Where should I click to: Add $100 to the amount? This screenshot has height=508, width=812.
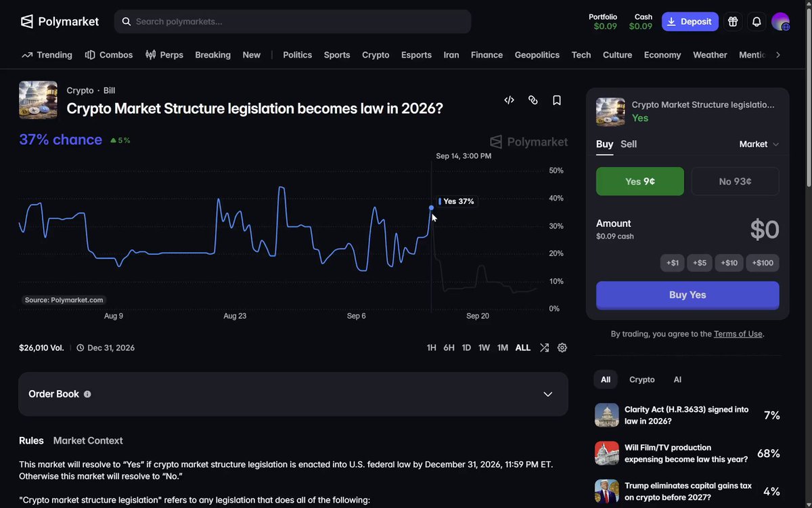(x=763, y=263)
